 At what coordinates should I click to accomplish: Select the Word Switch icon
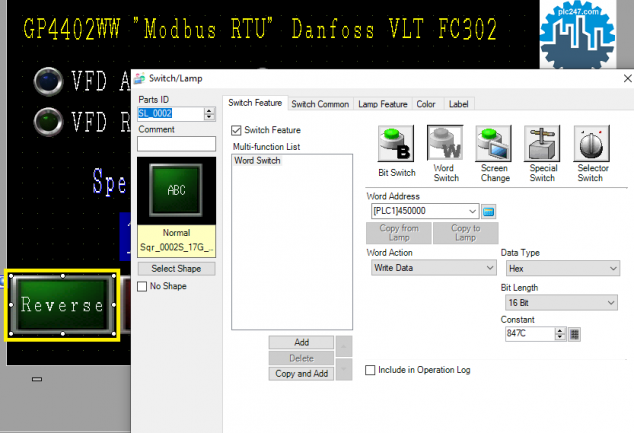[x=445, y=142]
